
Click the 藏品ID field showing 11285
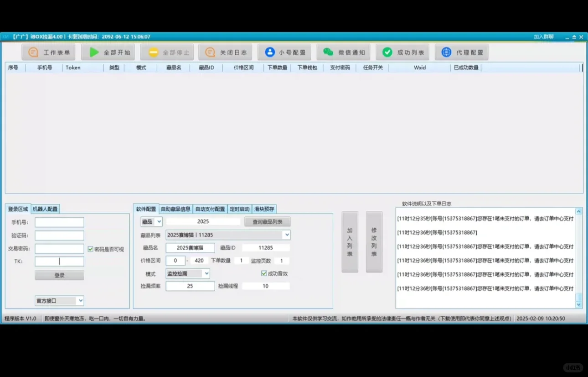[x=266, y=248]
